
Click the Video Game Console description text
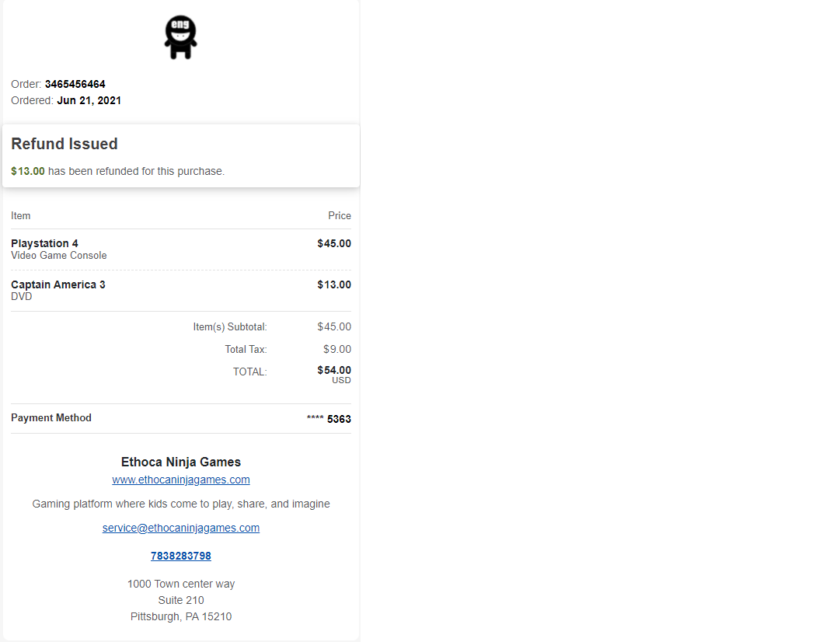tap(59, 256)
